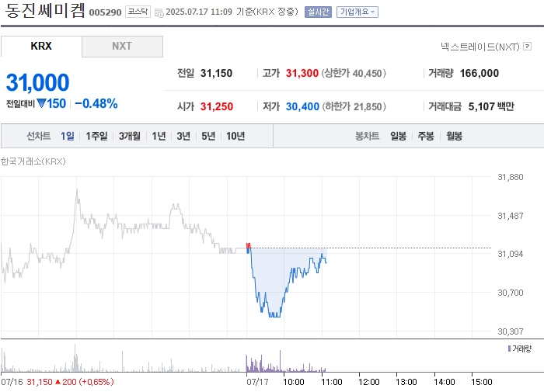Click the NXT help question-mark icon
Viewport: 544px width, 392px height.
528,46
